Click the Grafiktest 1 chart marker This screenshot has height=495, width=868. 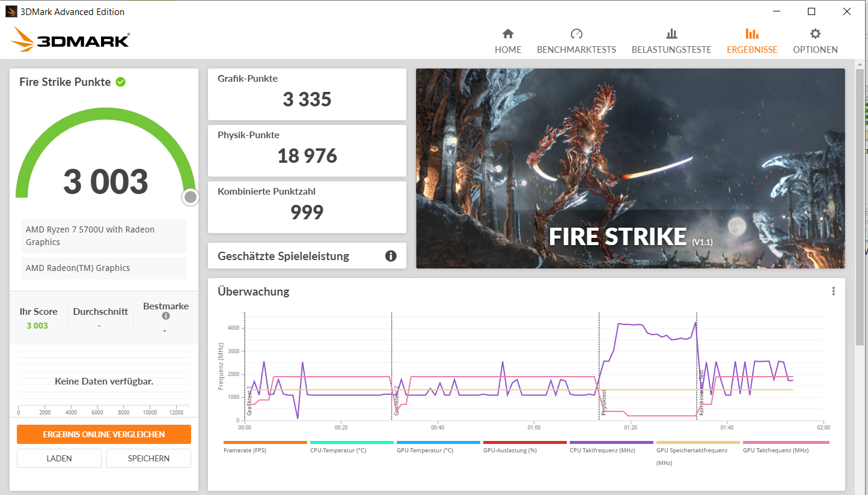pos(249,402)
